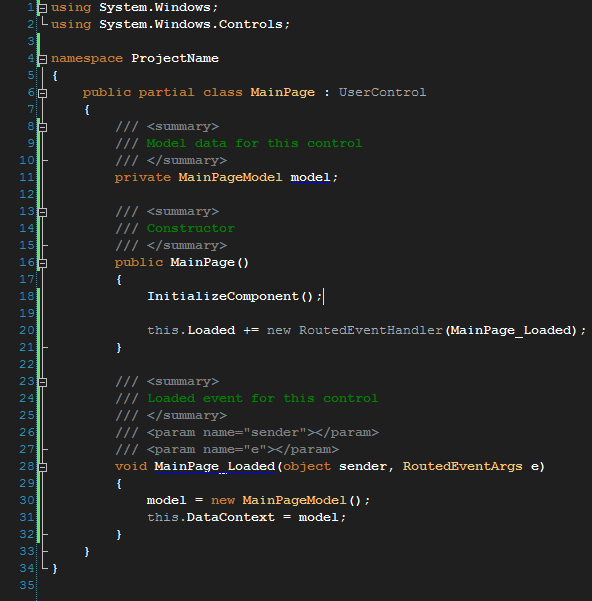Collapse the Loaded event summary at line 23
The image size is (592, 601).
[43, 382]
